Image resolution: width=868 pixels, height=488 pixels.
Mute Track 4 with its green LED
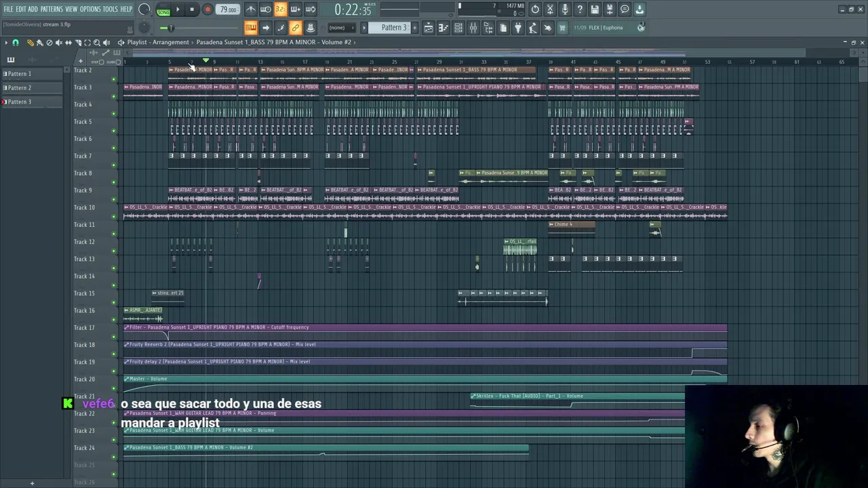coord(113,113)
